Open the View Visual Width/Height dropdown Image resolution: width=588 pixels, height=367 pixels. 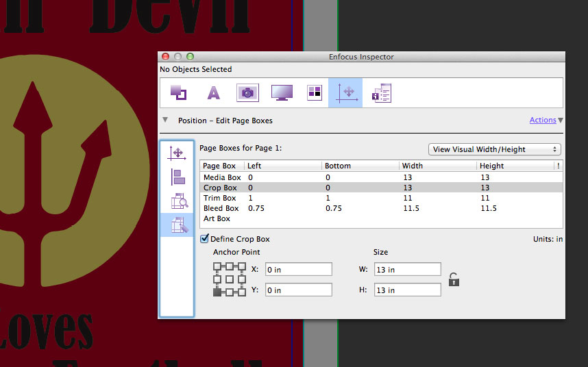[495, 149]
